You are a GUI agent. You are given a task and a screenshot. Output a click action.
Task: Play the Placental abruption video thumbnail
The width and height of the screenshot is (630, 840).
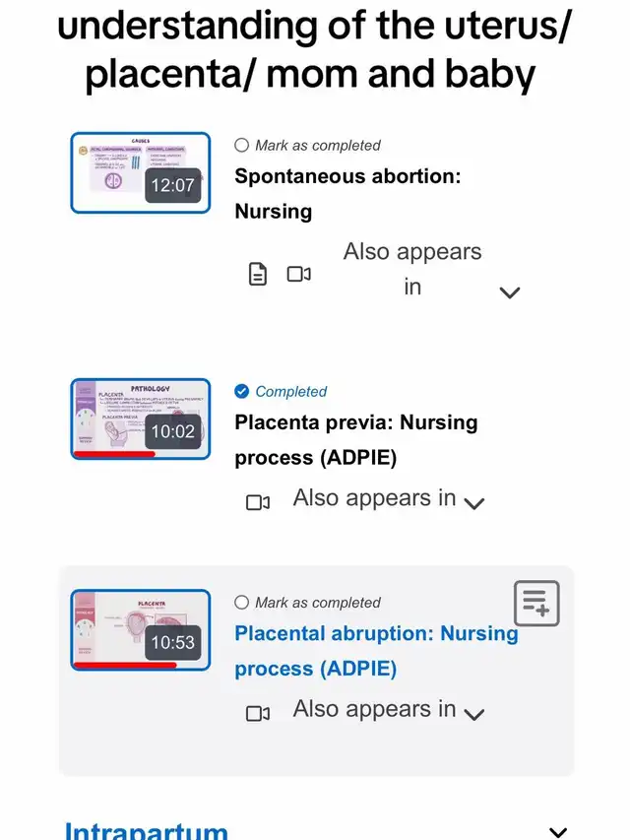[x=141, y=629]
